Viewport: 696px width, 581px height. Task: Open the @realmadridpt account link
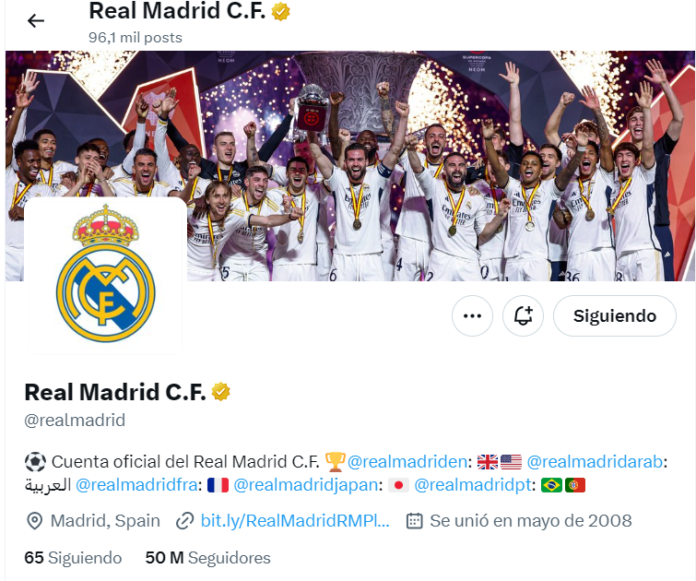coord(473,485)
